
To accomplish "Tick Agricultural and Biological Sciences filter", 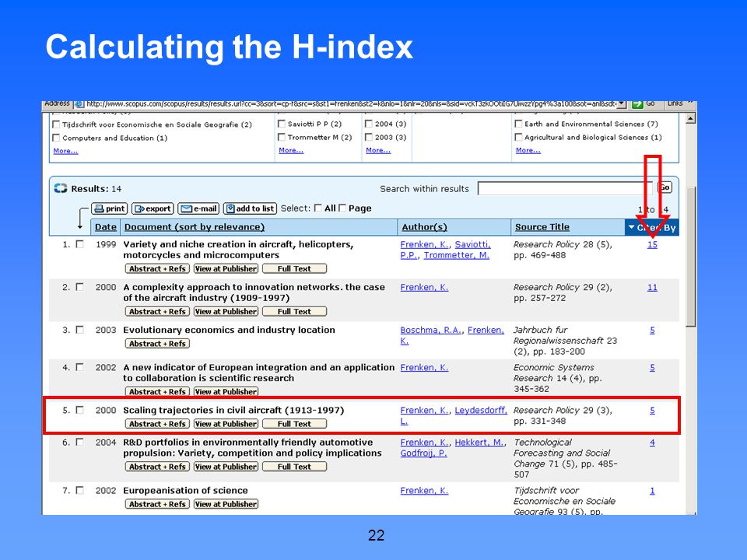I will pyautogui.click(x=518, y=137).
